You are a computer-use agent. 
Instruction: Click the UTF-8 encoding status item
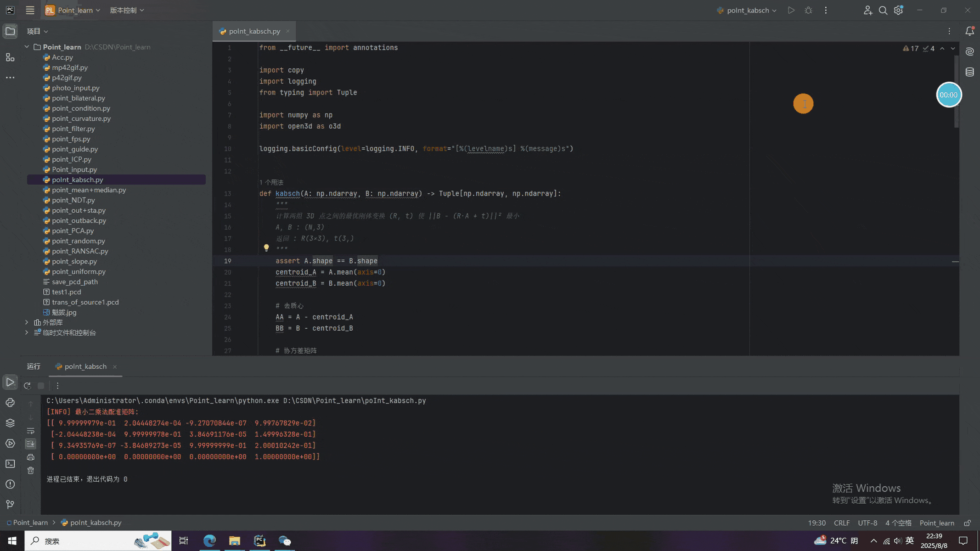(x=867, y=523)
